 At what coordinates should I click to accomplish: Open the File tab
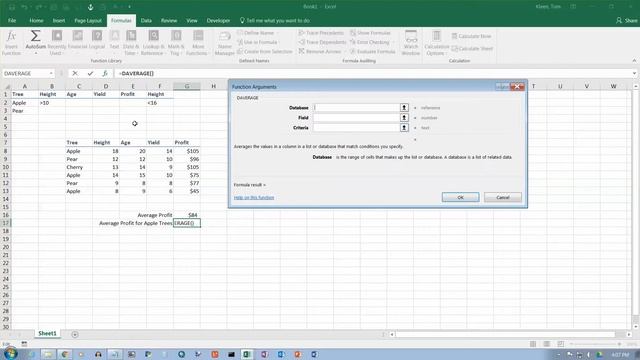pos(12,20)
